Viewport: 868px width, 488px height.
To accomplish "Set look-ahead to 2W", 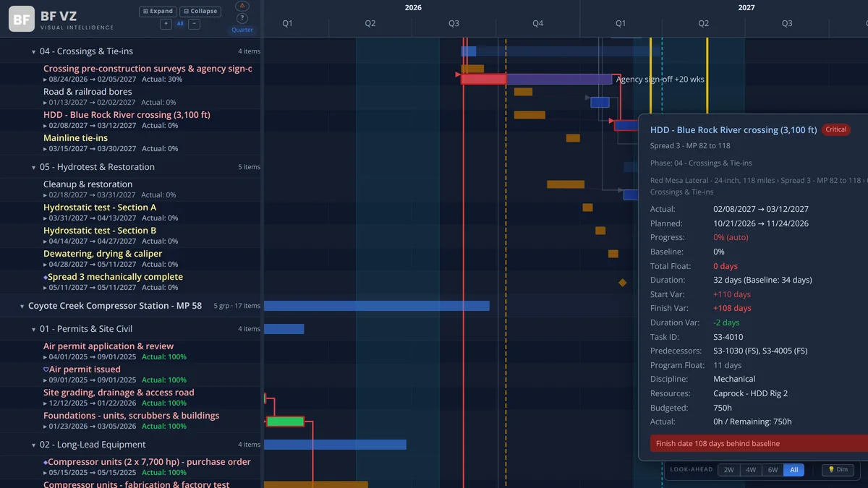I will point(728,470).
